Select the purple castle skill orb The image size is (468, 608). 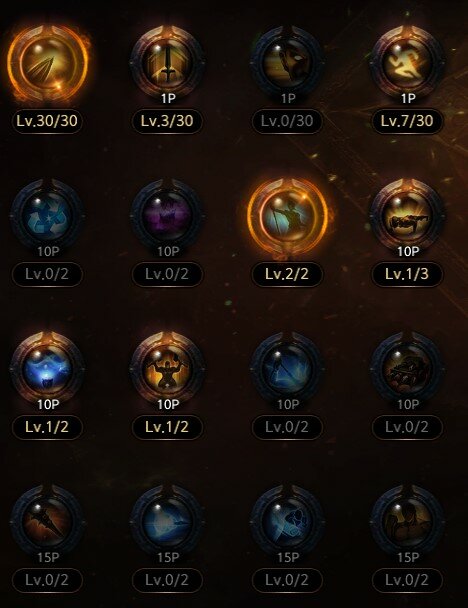(x=168, y=216)
